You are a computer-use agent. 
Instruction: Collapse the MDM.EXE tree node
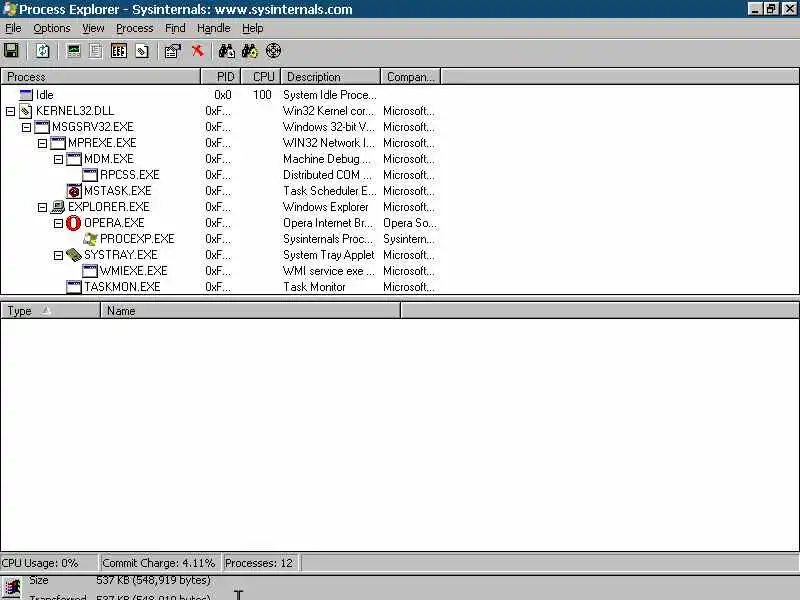58,160
